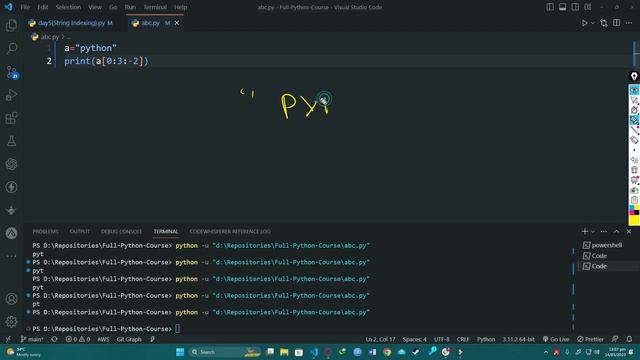Open the Extensions view

(11, 118)
